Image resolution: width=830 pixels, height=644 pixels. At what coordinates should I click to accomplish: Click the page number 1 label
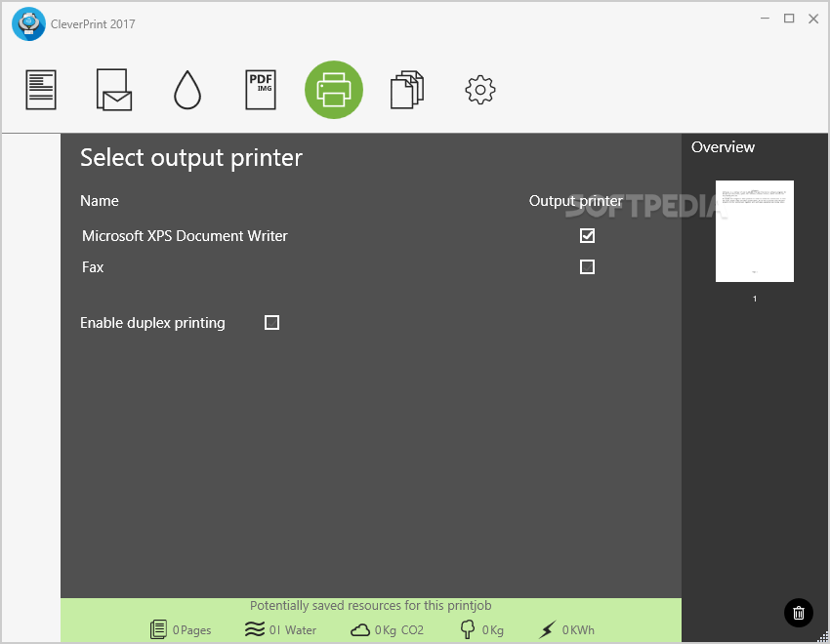click(755, 299)
